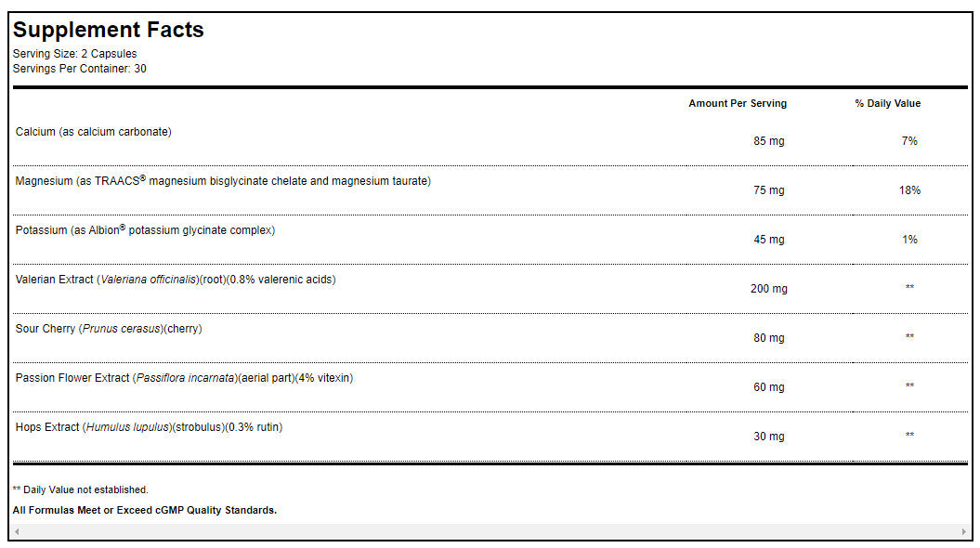This screenshot has width=980, height=548.
Task: Click the Amount Per Serving column header
Action: (738, 103)
